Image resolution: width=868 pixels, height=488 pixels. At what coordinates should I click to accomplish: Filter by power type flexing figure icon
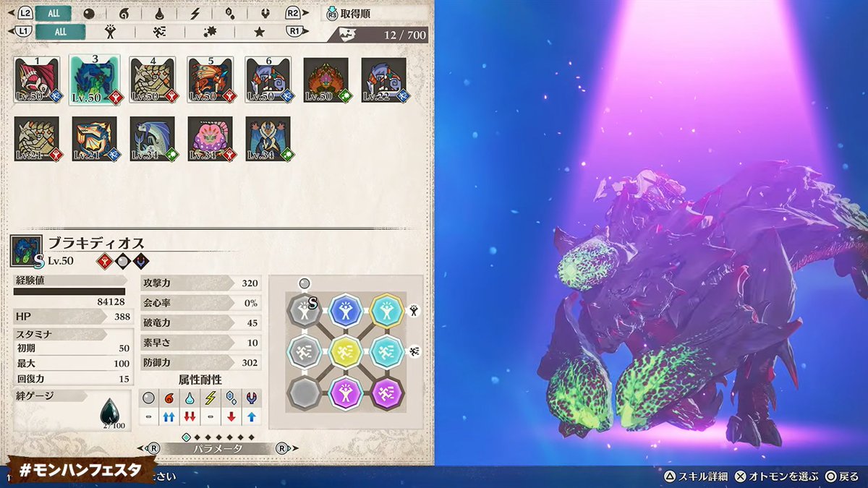point(110,32)
